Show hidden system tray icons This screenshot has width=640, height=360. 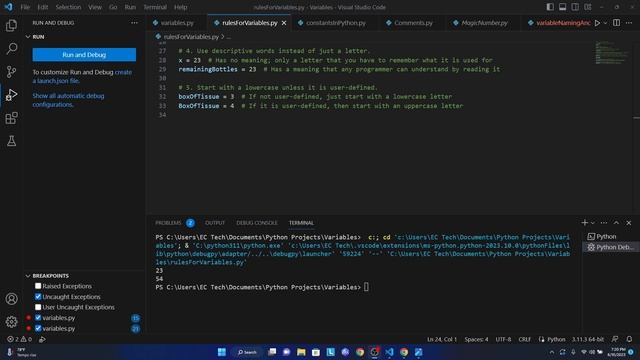tap(551, 352)
